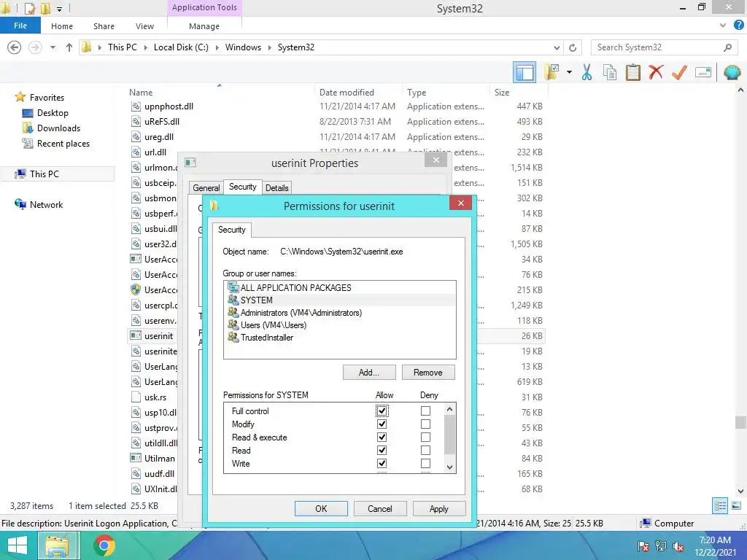Open the File ribbon tab

20,26
